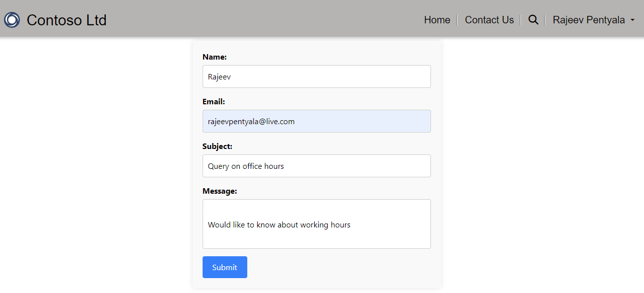
Task: Go to the Home page
Action: click(x=437, y=20)
